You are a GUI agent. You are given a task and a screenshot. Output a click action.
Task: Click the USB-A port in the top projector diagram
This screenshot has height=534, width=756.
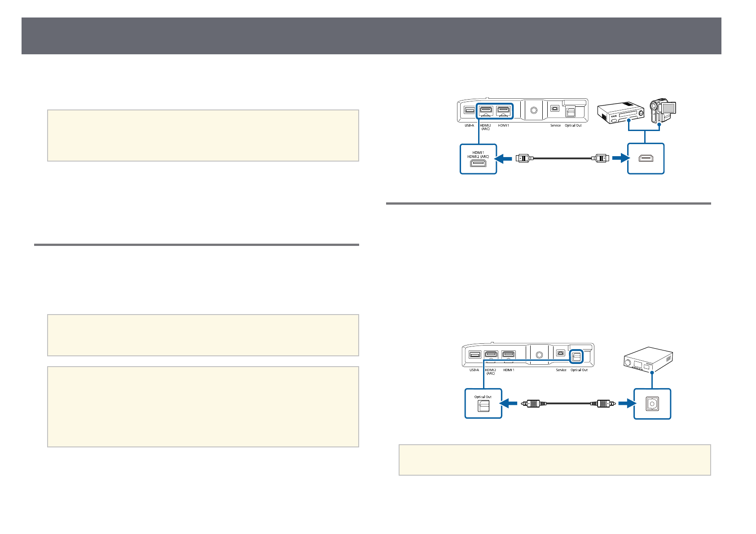(469, 110)
